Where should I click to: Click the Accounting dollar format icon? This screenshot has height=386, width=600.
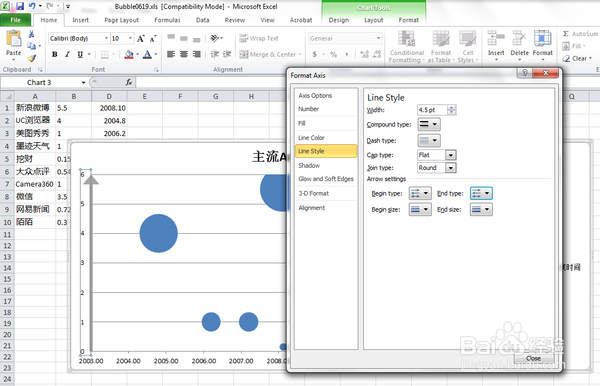click(315, 54)
